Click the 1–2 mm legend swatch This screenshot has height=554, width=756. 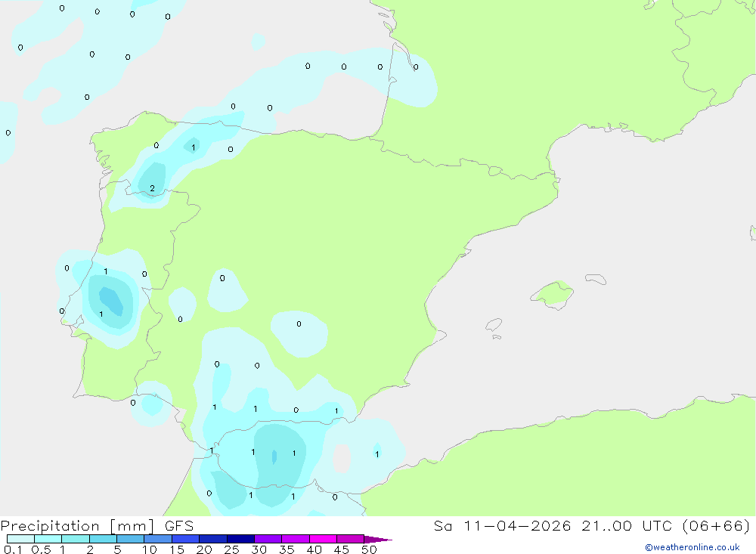click(76, 539)
